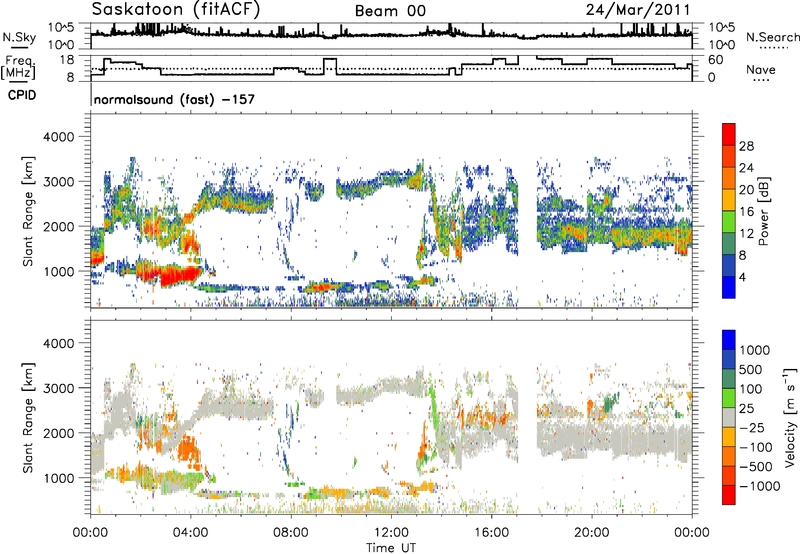Click the '28' label on Power colorbar
Image resolution: width=800 pixels, height=554 pixels.
click(746, 146)
